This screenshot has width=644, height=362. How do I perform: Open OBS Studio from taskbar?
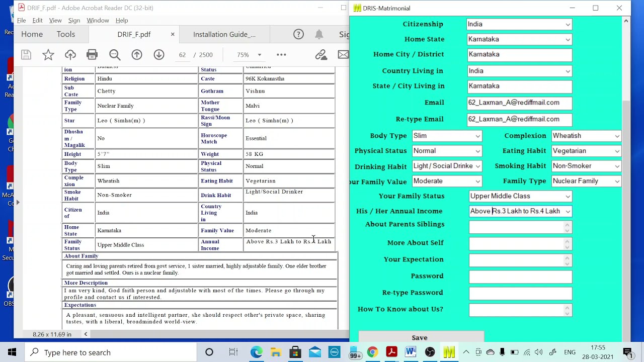click(x=430, y=352)
